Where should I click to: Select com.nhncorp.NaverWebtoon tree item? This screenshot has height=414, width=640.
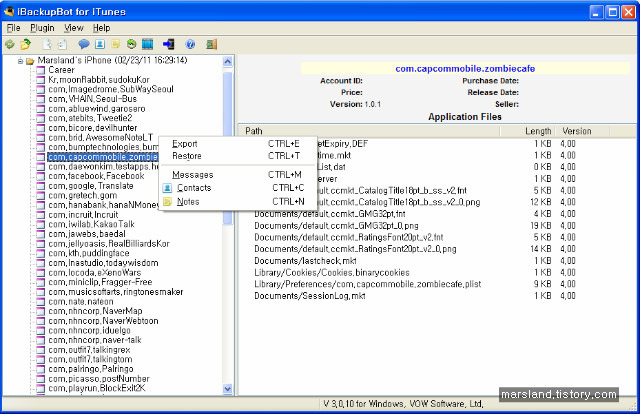point(103,321)
